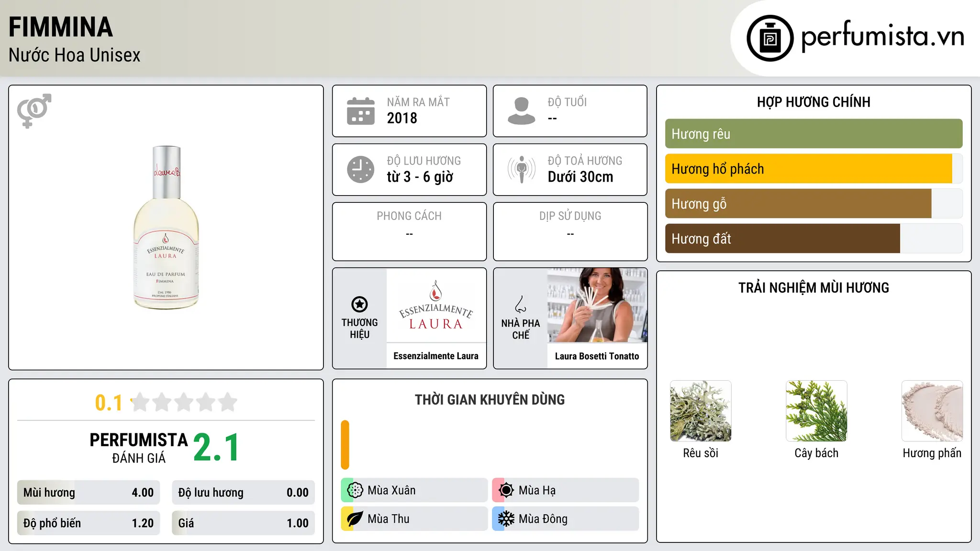Click the Trải nghiệm mùi hương heading
Viewport: 980px width, 551px height.
coord(813,287)
